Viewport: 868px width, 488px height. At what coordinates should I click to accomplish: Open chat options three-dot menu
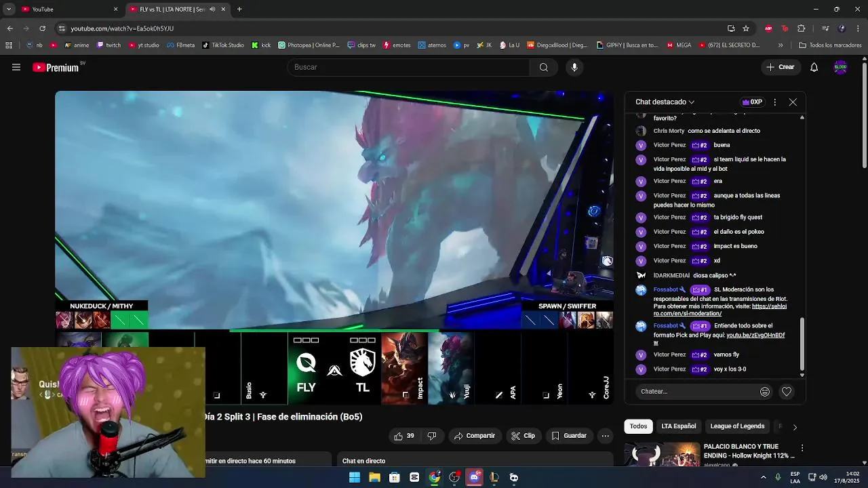[x=774, y=102]
